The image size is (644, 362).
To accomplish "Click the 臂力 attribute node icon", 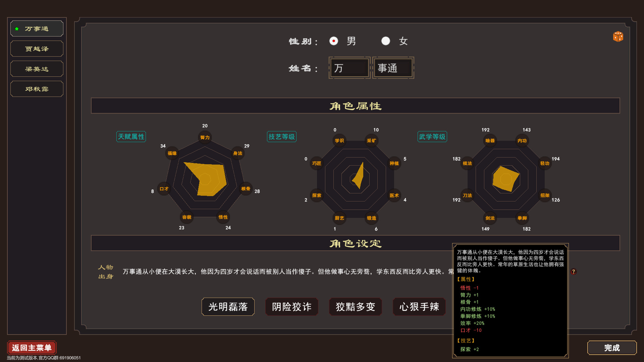I will (205, 137).
